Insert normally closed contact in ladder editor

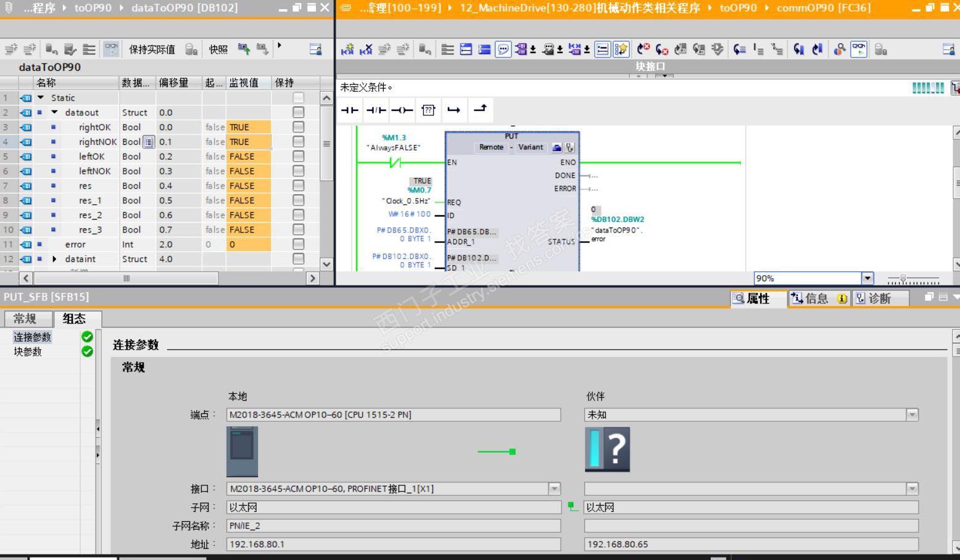click(376, 110)
